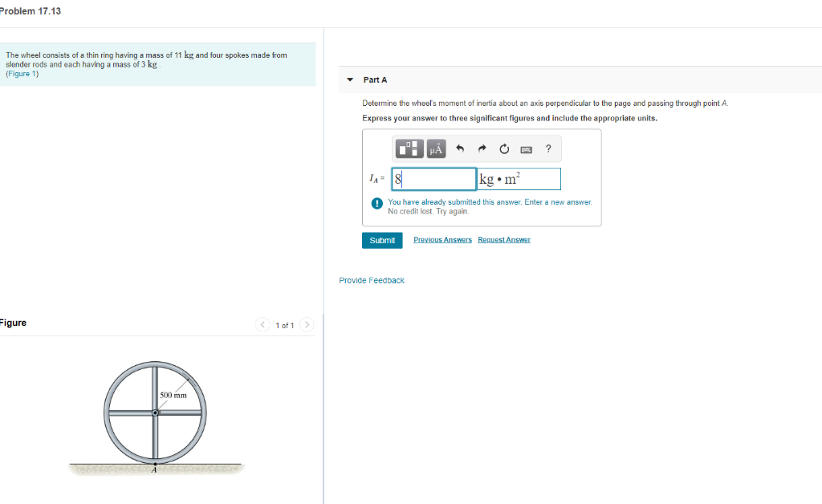Open Provide Feedback link
This screenshot has height=504, width=822.
click(372, 280)
